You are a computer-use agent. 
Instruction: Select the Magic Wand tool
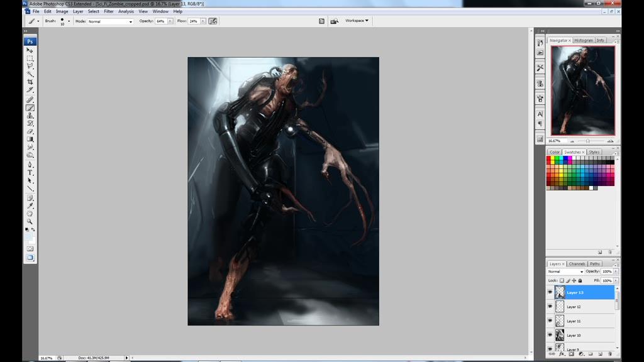(x=30, y=74)
